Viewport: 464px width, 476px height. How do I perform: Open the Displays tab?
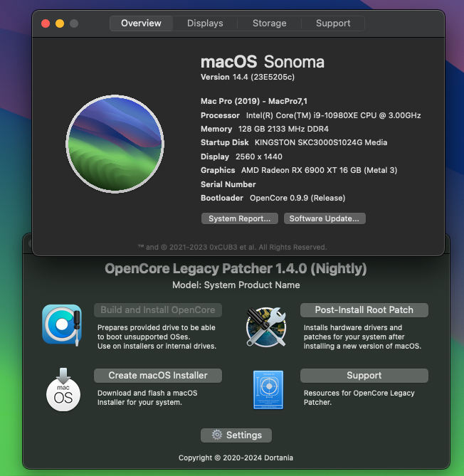(205, 23)
